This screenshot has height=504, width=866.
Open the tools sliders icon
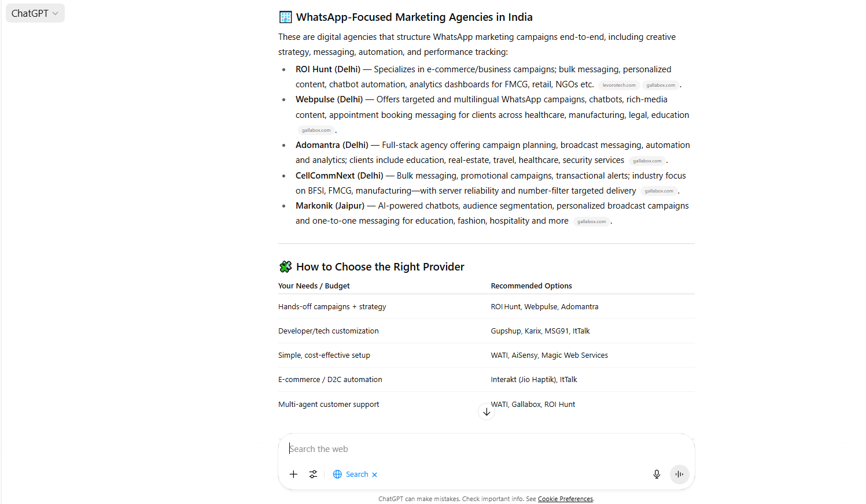[x=313, y=474]
